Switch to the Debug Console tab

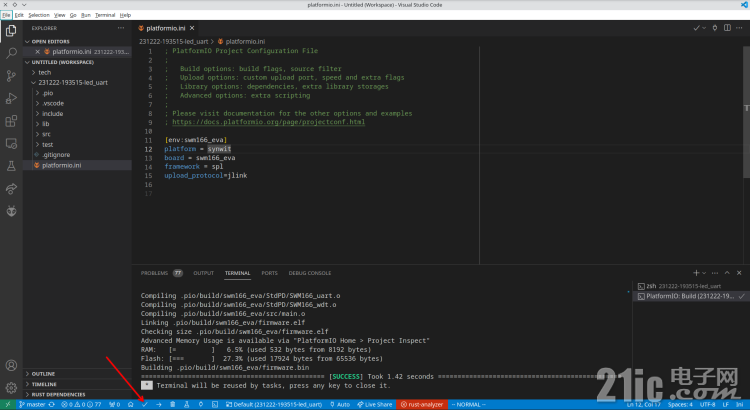[x=309, y=273]
